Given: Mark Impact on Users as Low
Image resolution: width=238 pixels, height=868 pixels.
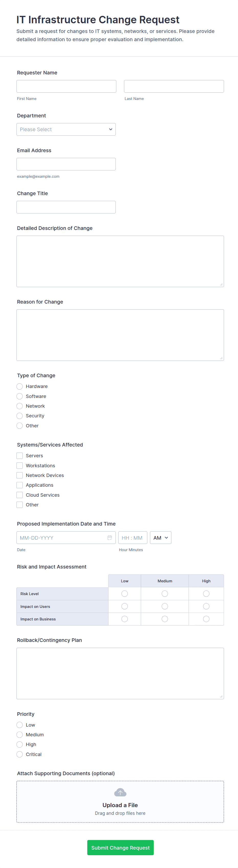Looking at the screenshot, I should [x=124, y=606].
